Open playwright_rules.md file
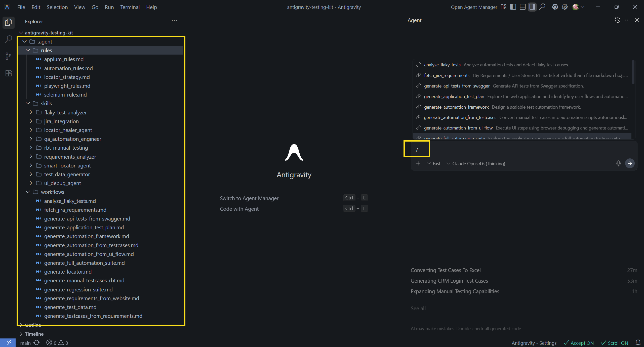Screen dimensions: 644x347 (x=67, y=86)
